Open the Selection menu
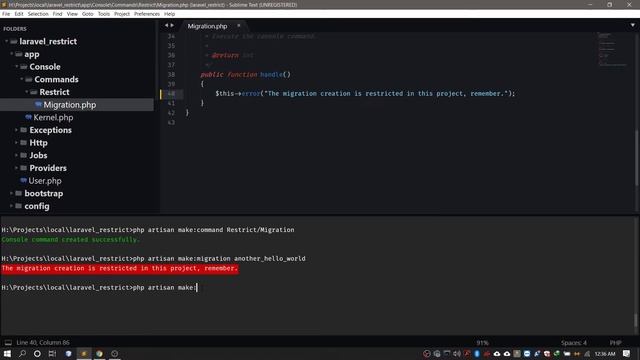Screen dimensions: 640x360 [x=38, y=14]
